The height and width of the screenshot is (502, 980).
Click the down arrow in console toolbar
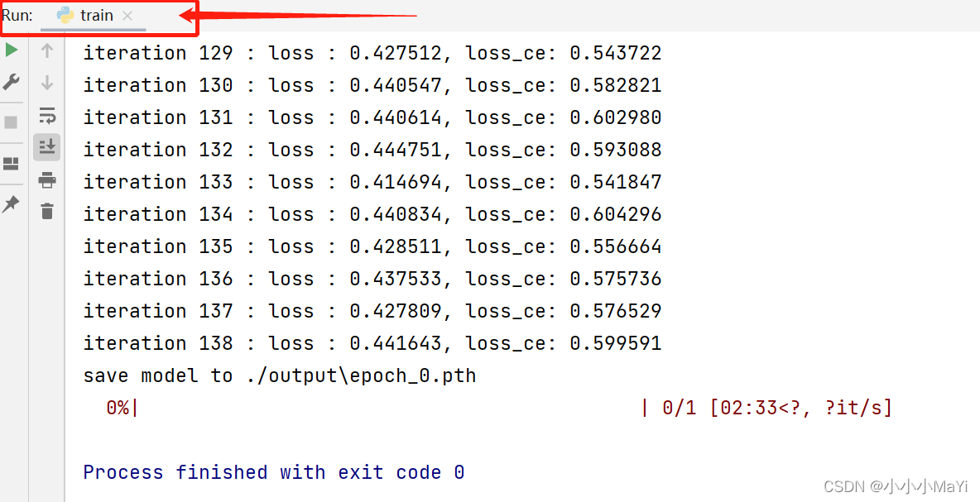47,82
